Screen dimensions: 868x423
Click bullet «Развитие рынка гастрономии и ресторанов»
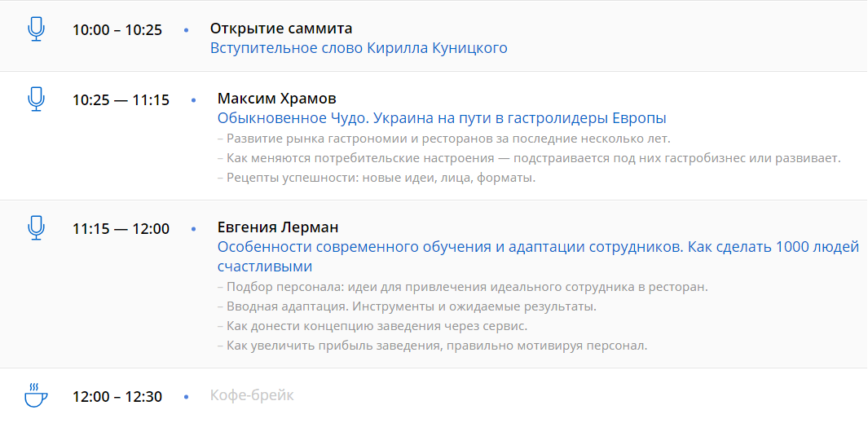click(444, 139)
